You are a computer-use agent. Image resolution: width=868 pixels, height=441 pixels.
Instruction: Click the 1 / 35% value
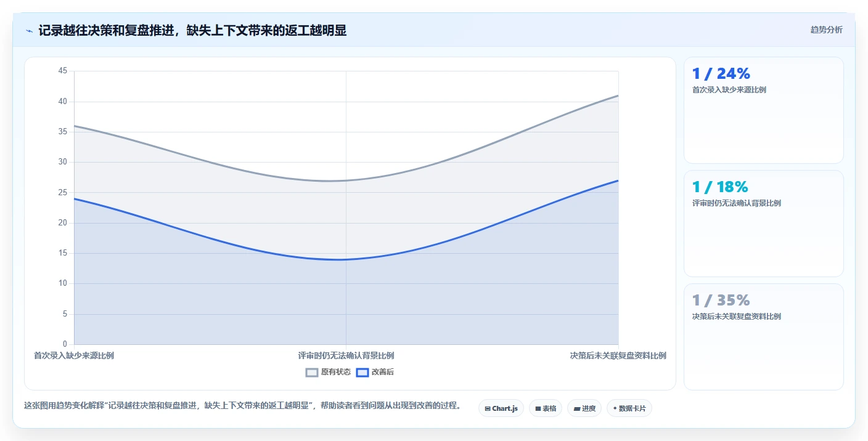[721, 300]
